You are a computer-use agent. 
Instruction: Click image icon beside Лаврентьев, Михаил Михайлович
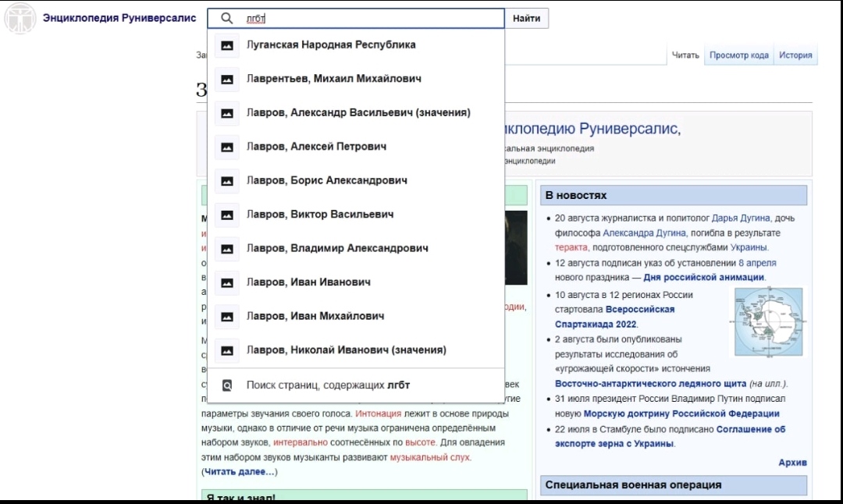[x=227, y=79]
